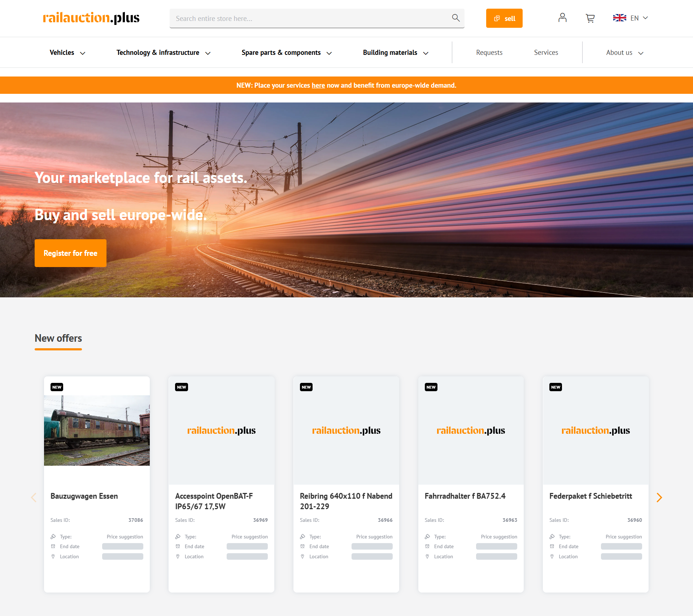Click the railauction.plus header logo
The height and width of the screenshot is (616, 693).
91,18
